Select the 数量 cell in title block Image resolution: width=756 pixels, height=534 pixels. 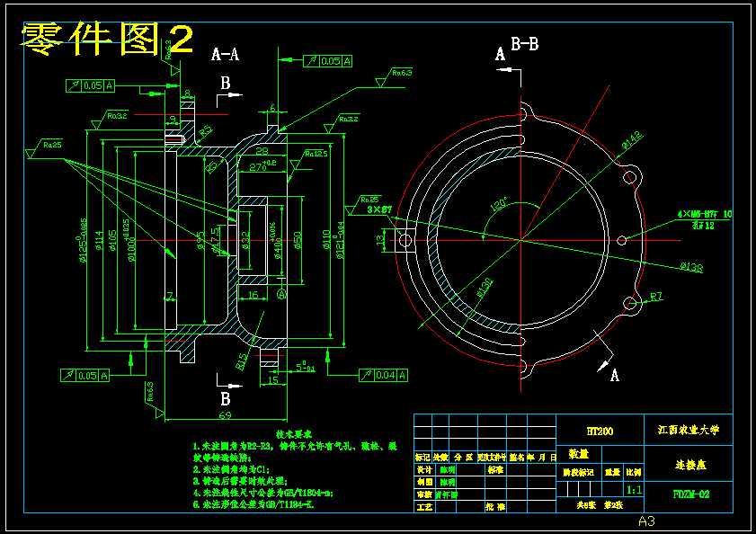[578, 454]
